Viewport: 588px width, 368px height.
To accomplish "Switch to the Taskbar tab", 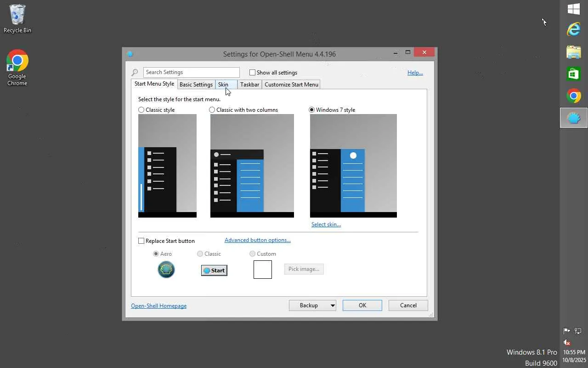I will click(x=250, y=85).
